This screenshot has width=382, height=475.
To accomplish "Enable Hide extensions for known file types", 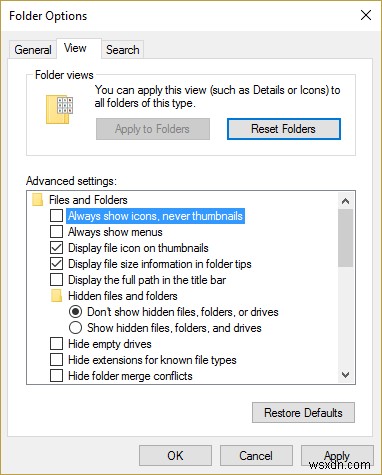I will coord(56,360).
